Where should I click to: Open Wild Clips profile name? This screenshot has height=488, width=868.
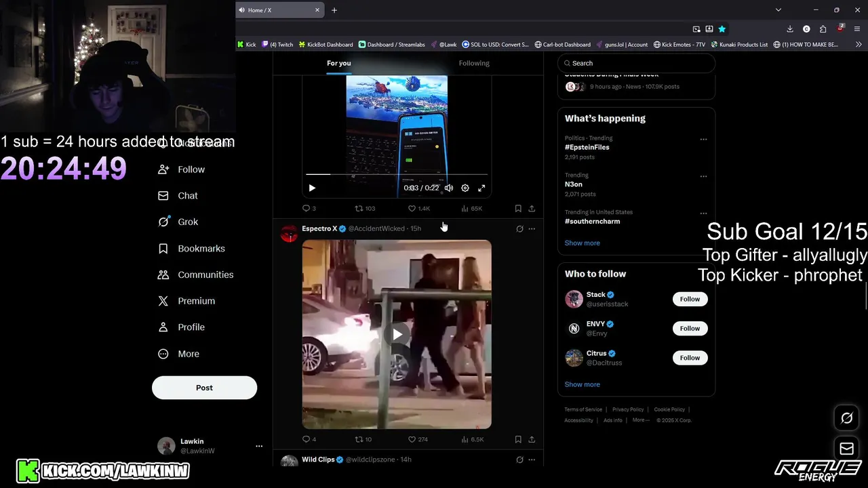pos(318,460)
